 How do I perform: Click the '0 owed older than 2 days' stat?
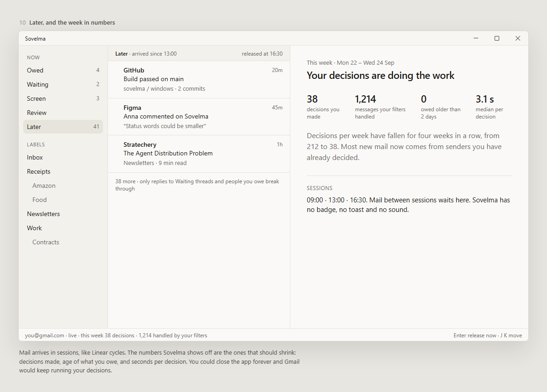441,107
